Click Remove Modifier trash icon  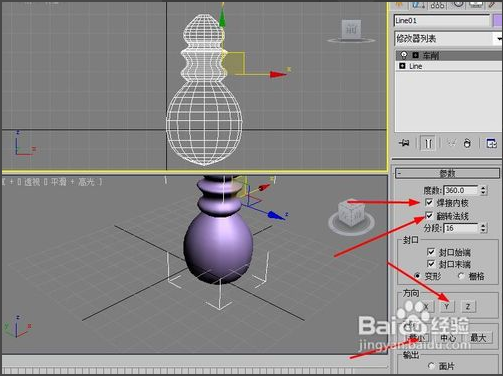point(467,144)
